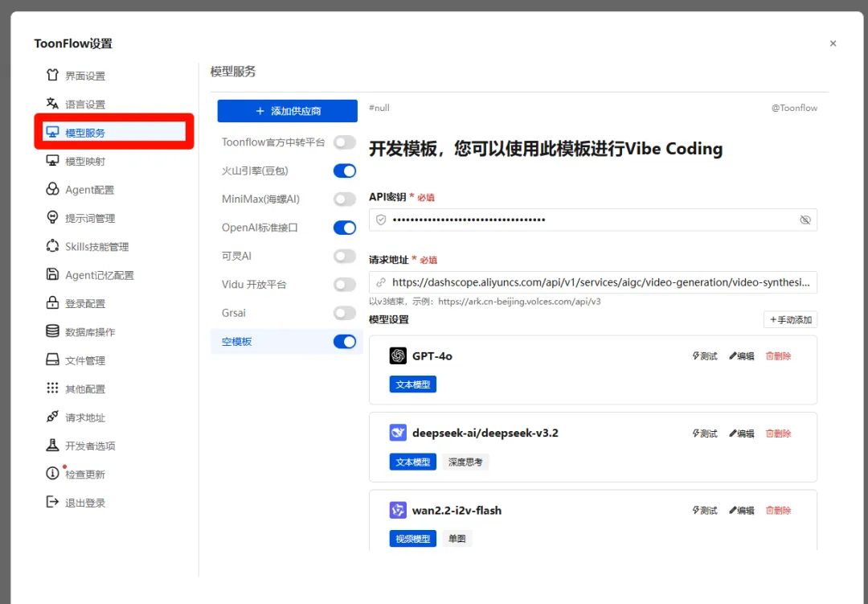The image size is (868, 604).
Task: Click the 请求地址 URL input field
Action: pyautogui.click(x=593, y=282)
